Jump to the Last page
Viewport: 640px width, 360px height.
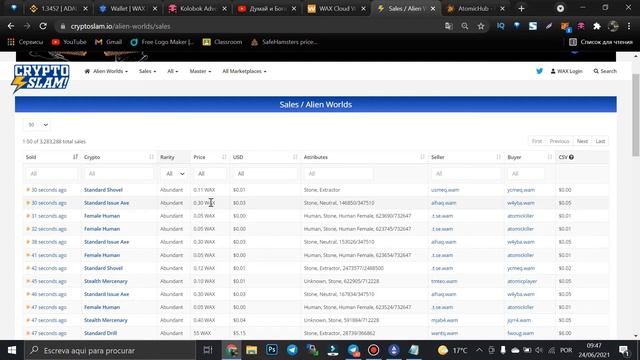click(x=600, y=141)
